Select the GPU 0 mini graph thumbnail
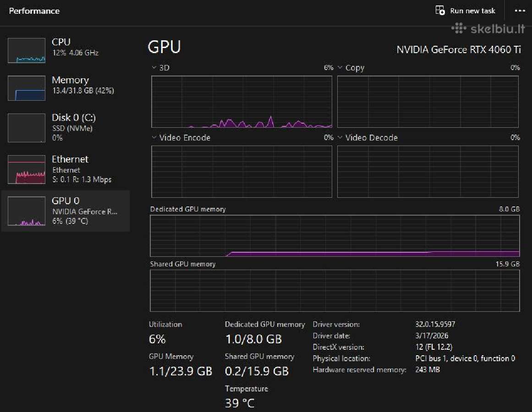This screenshot has width=532, height=412. (27, 211)
